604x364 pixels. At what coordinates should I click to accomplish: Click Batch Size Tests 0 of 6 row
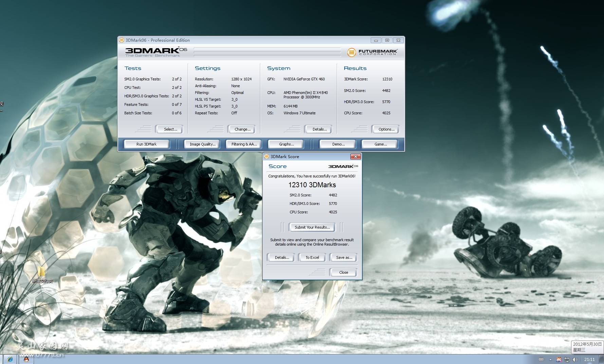(153, 113)
